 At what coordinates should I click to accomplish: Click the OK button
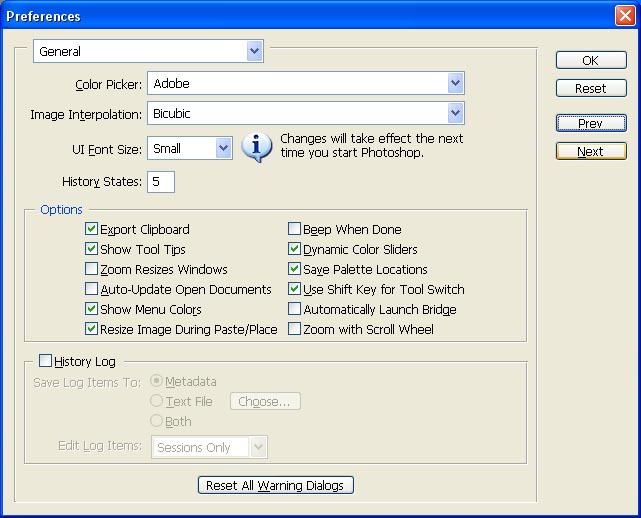(590, 61)
